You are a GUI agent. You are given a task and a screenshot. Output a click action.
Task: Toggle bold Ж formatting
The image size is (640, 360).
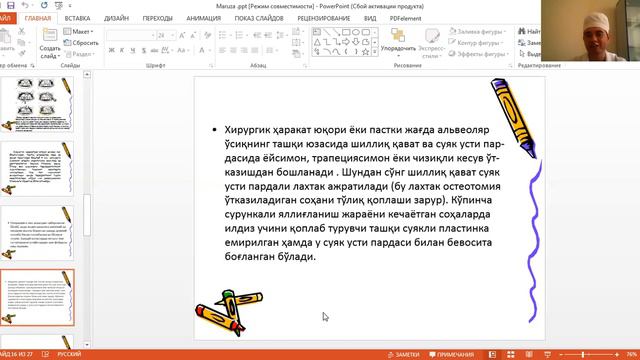coord(111,50)
